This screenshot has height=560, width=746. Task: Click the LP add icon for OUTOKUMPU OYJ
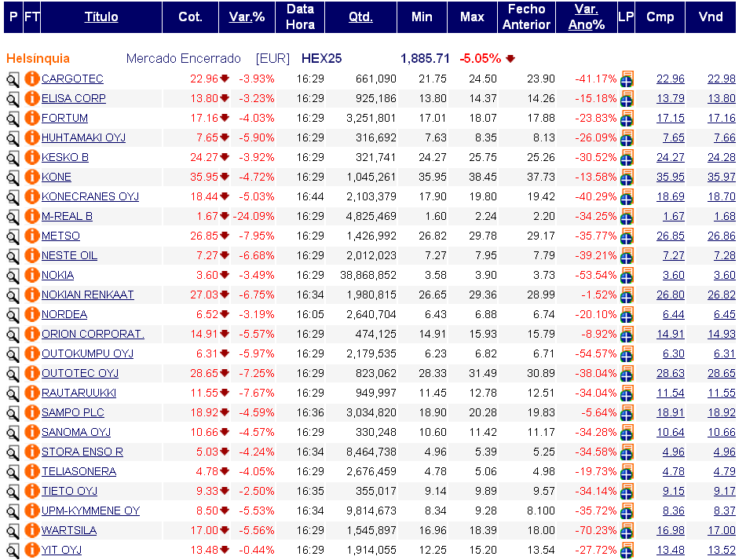(x=627, y=353)
